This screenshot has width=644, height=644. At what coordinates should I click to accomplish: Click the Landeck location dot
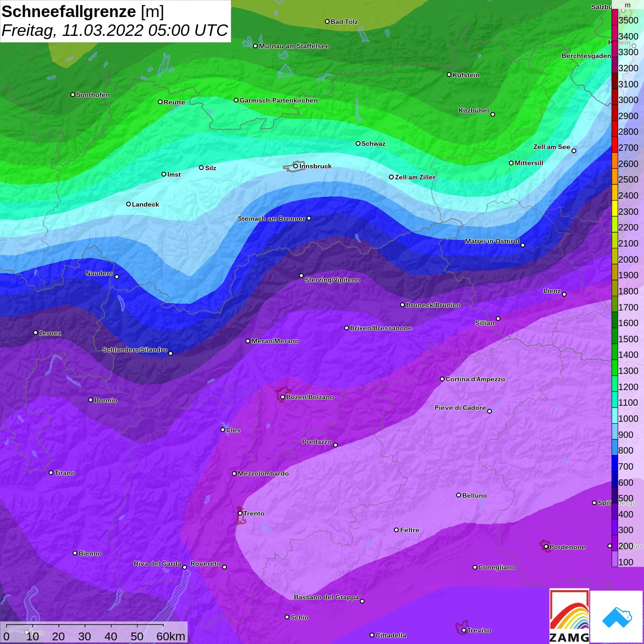click(x=128, y=204)
